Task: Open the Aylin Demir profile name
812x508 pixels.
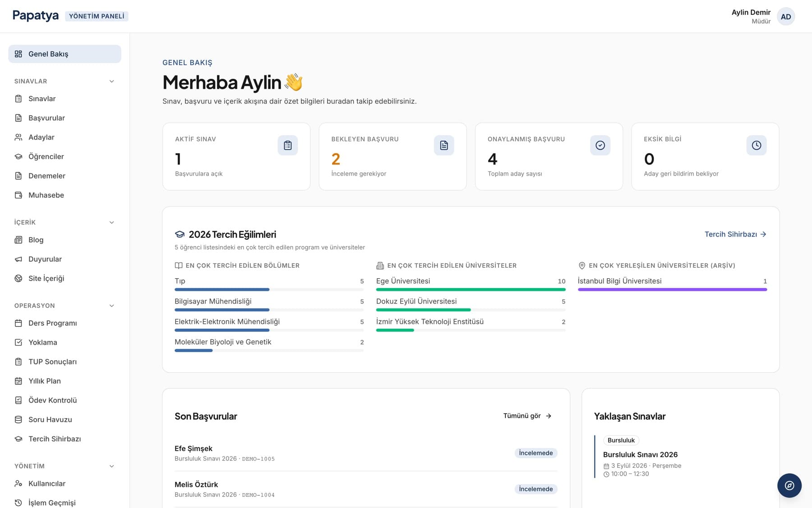Action: point(751,12)
